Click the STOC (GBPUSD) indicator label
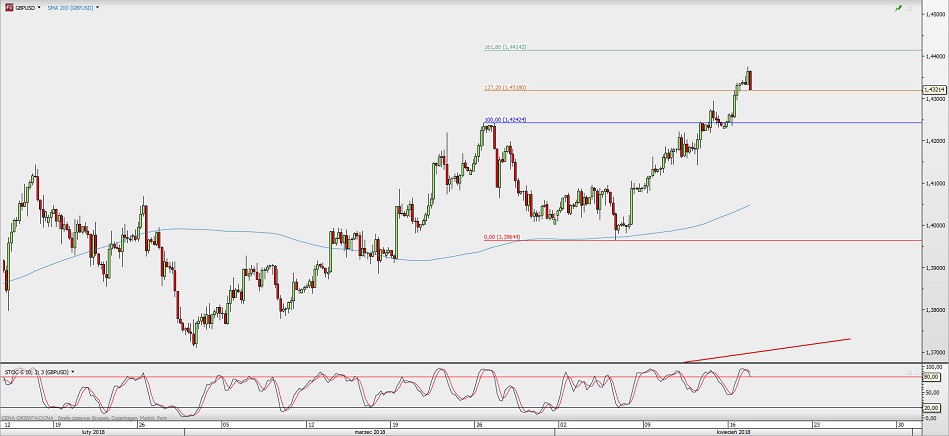949x436 pixels. tap(35, 372)
